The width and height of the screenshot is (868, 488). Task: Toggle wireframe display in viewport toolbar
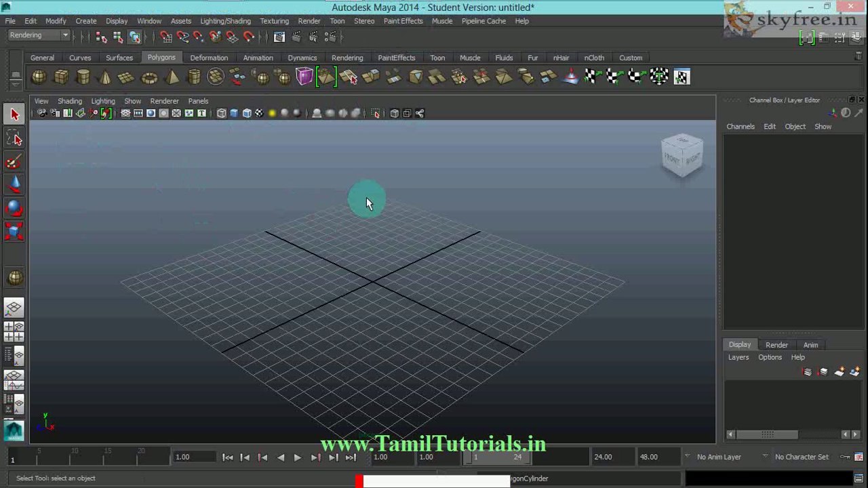click(x=221, y=113)
